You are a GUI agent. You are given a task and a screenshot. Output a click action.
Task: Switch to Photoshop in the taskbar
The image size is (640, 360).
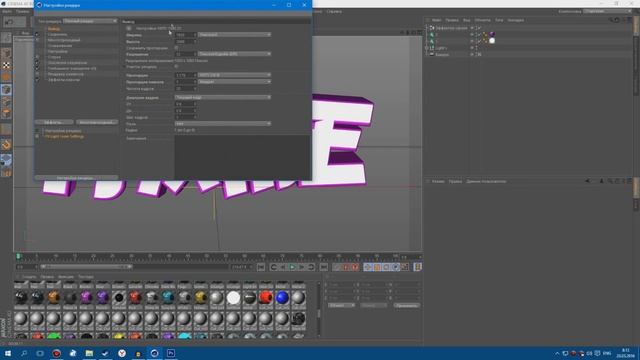(x=171, y=353)
